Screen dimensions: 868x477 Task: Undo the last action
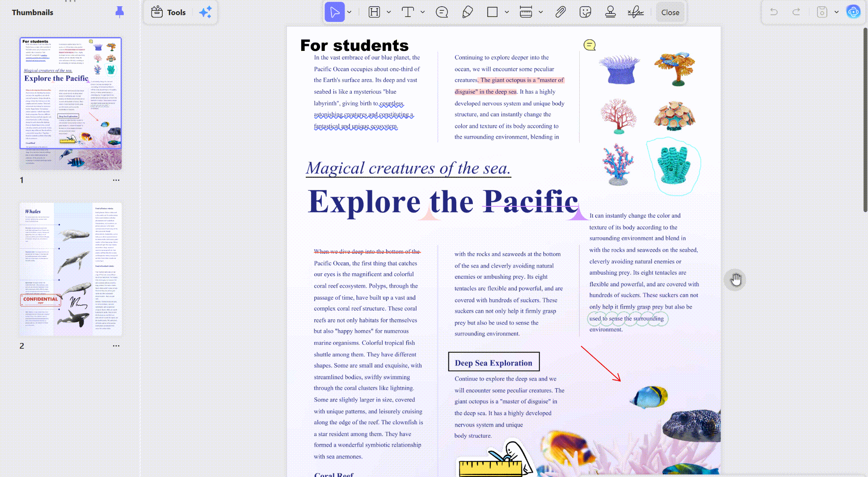pyautogui.click(x=774, y=12)
